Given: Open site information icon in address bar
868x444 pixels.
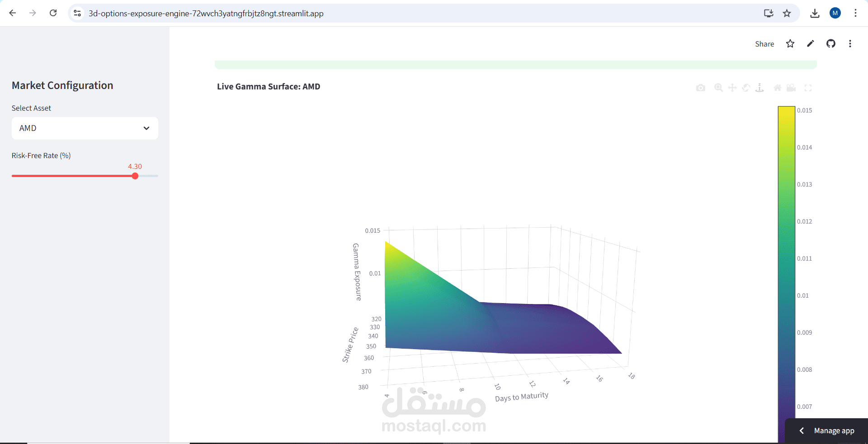Looking at the screenshot, I should coord(77,13).
